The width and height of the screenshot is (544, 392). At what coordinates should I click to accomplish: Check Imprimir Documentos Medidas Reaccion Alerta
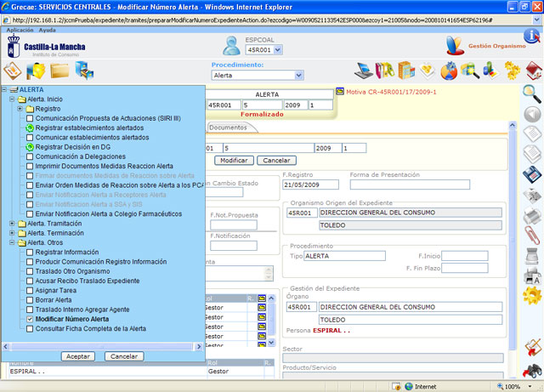[x=30, y=167]
